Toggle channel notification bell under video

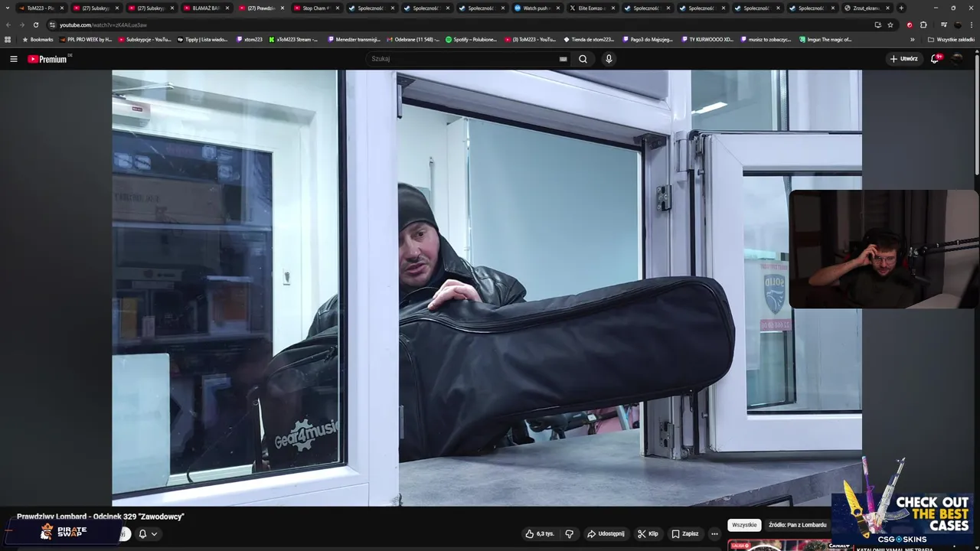point(142,534)
